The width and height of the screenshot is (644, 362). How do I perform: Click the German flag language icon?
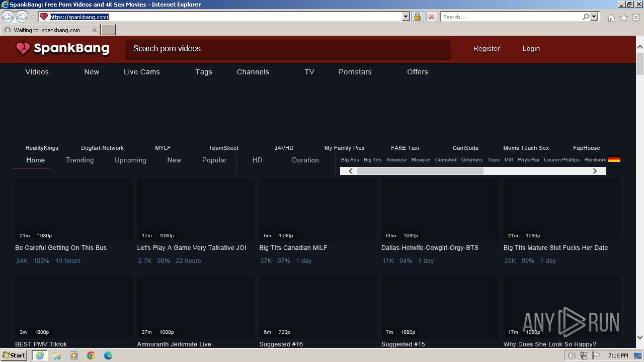[614, 159]
